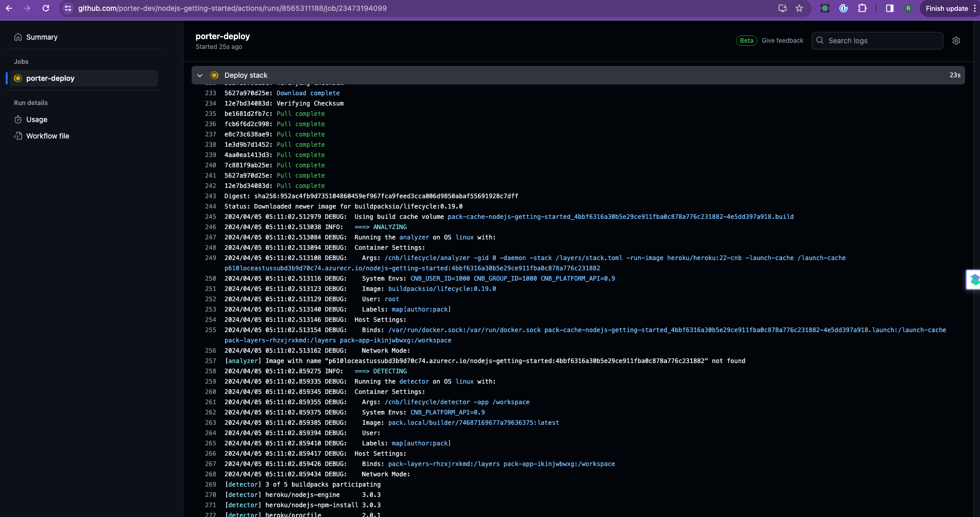Viewport: 980px width, 517px height.
Task: Open the browser three-dot menu
Action: 975,8
